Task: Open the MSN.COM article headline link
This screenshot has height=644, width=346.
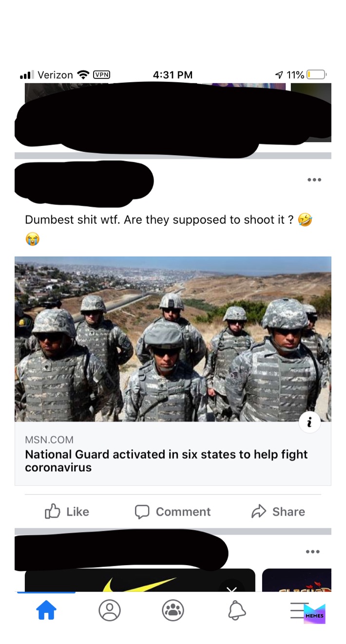Action: coord(166,461)
